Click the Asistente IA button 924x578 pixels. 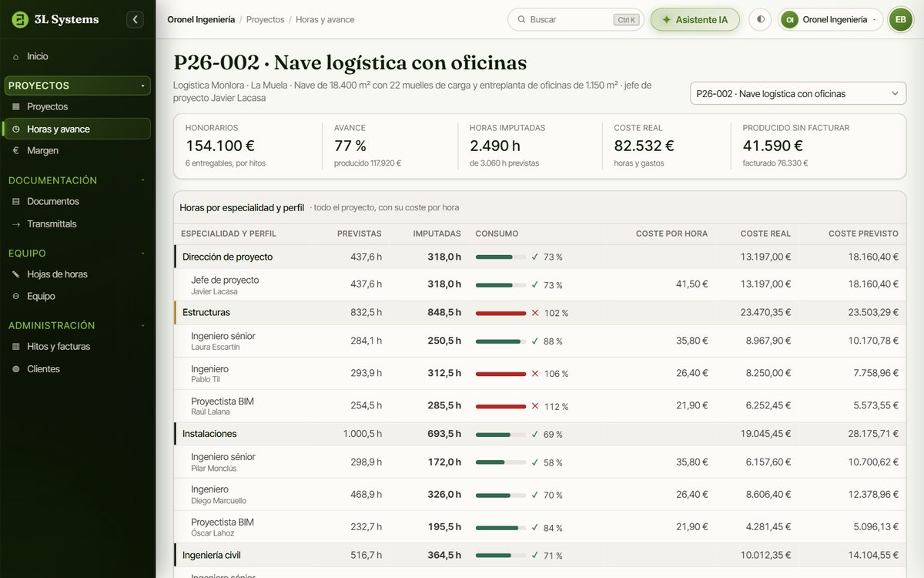695,19
